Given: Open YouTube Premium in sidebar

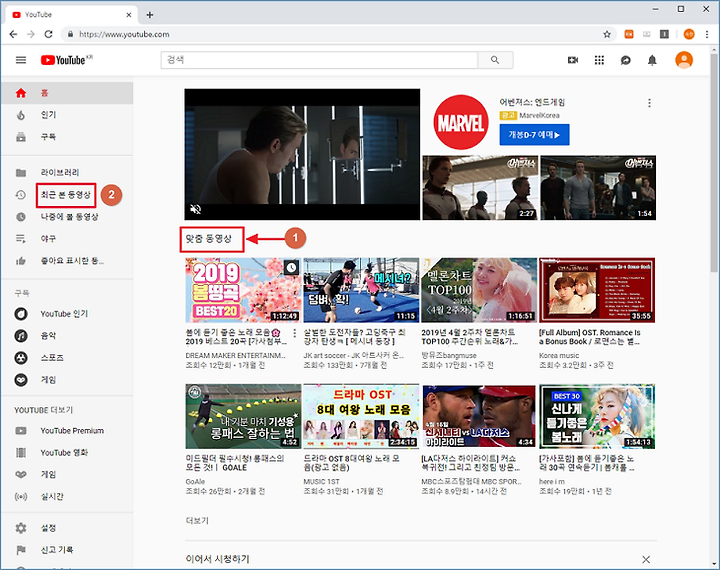Looking at the screenshot, I should point(67,431).
